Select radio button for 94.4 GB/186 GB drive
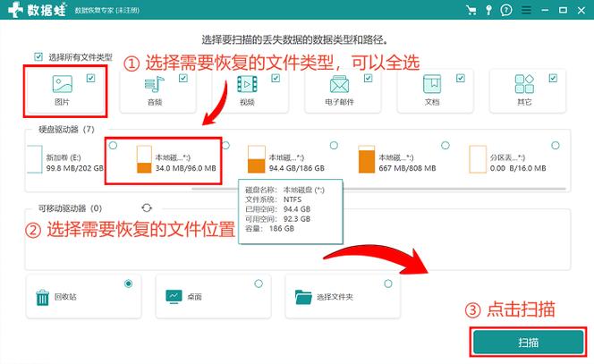 [x=334, y=146]
